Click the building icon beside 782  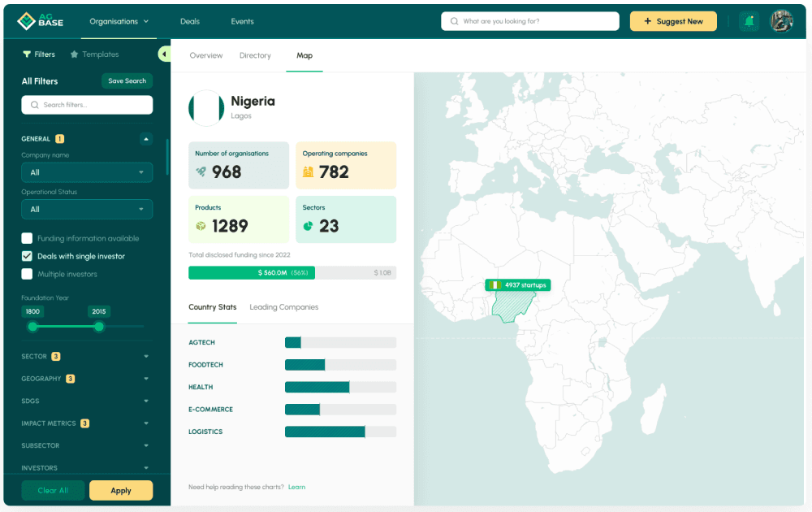(x=309, y=172)
